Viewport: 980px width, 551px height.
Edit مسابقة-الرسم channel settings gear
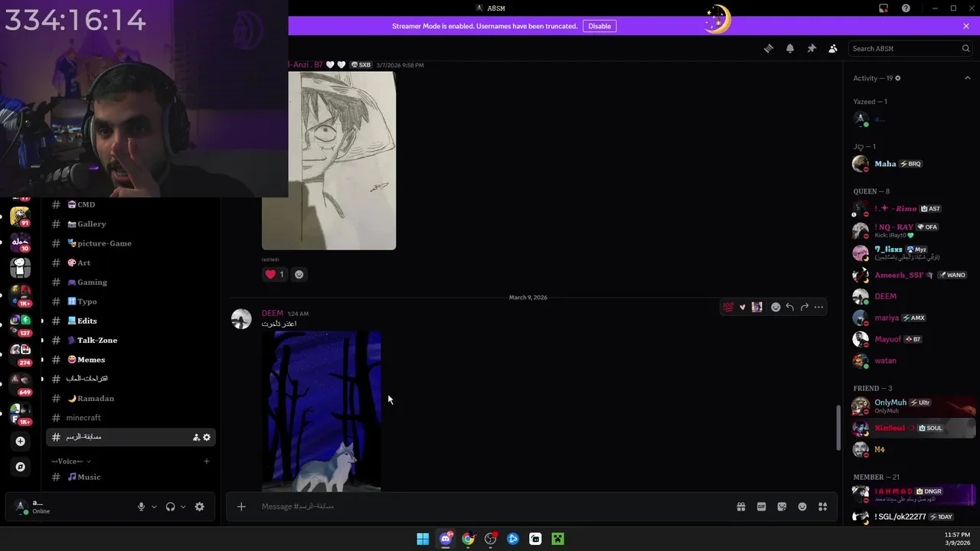coord(207,437)
